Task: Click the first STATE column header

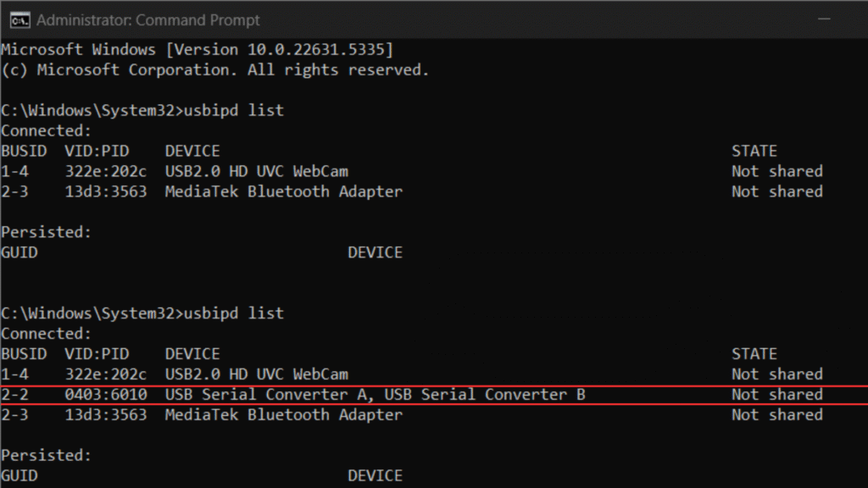Action: 754,151
